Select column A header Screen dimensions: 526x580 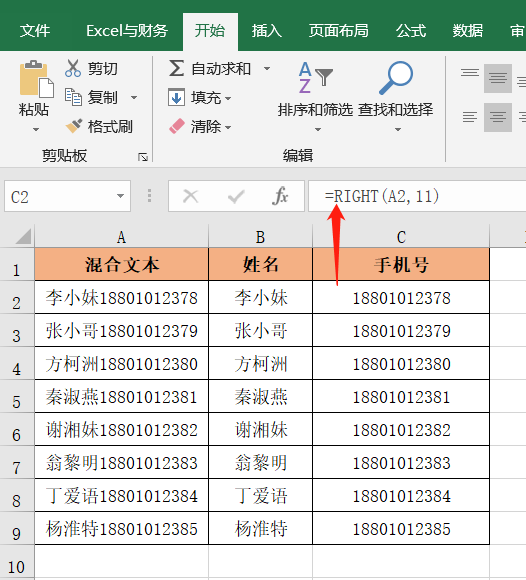121,237
